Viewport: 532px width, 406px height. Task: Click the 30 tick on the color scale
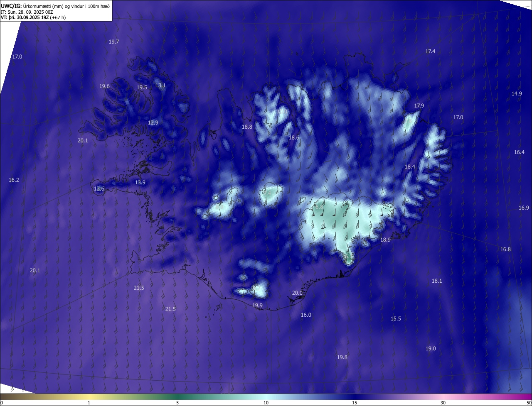tap(443, 403)
